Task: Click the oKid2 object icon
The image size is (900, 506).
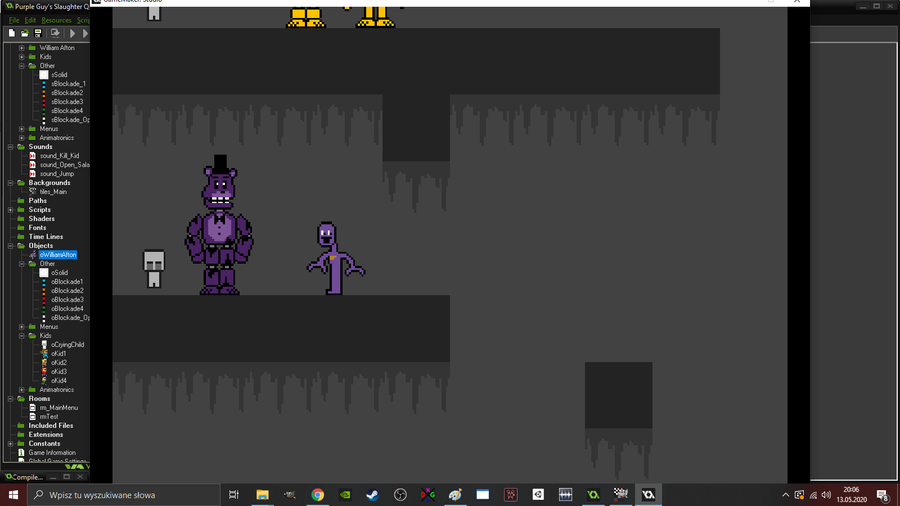Action: tap(44, 363)
